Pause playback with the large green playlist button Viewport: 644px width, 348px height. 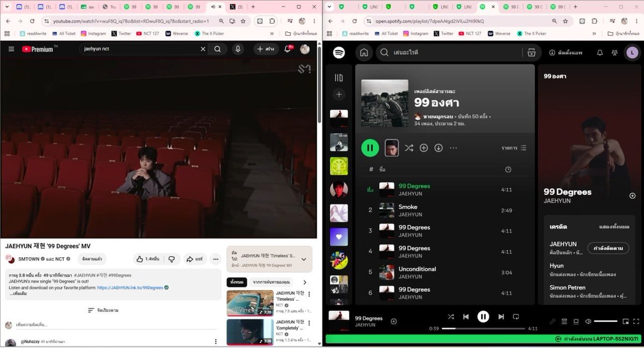370,148
